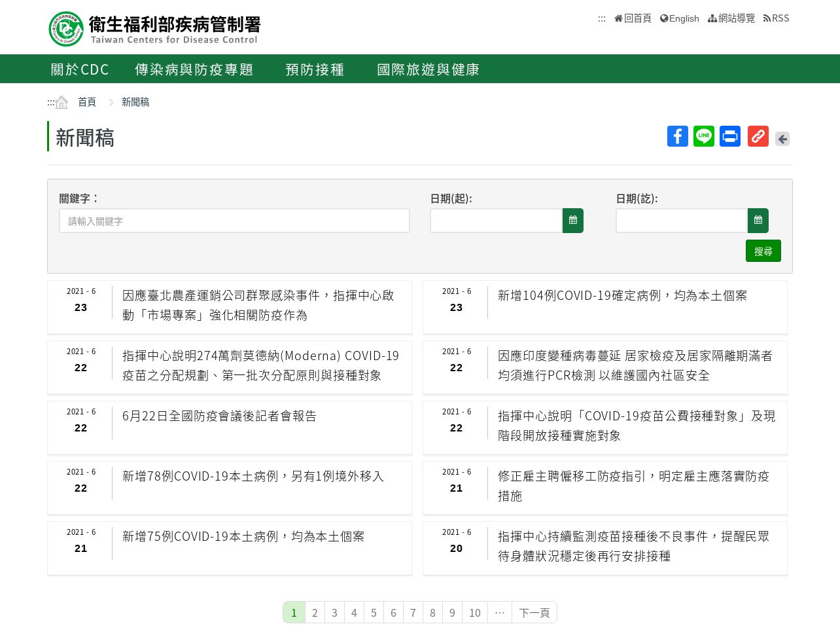Go to page 2 of results

pyautogui.click(x=315, y=612)
